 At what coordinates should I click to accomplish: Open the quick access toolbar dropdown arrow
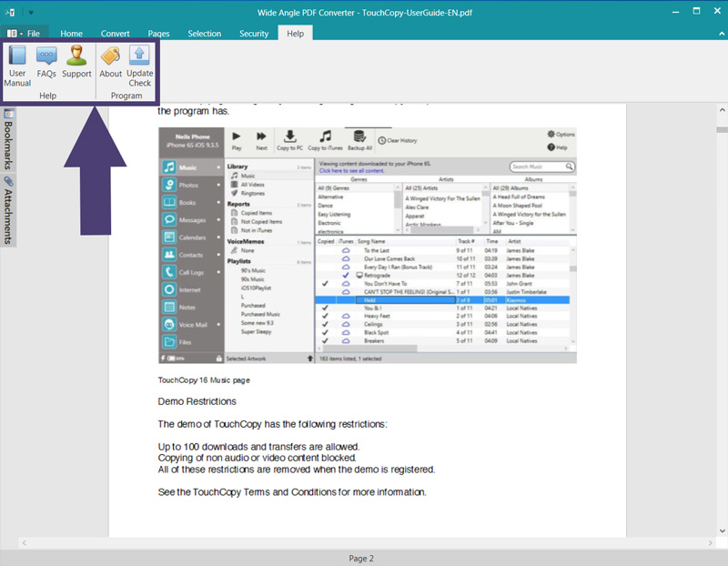[x=31, y=13]
